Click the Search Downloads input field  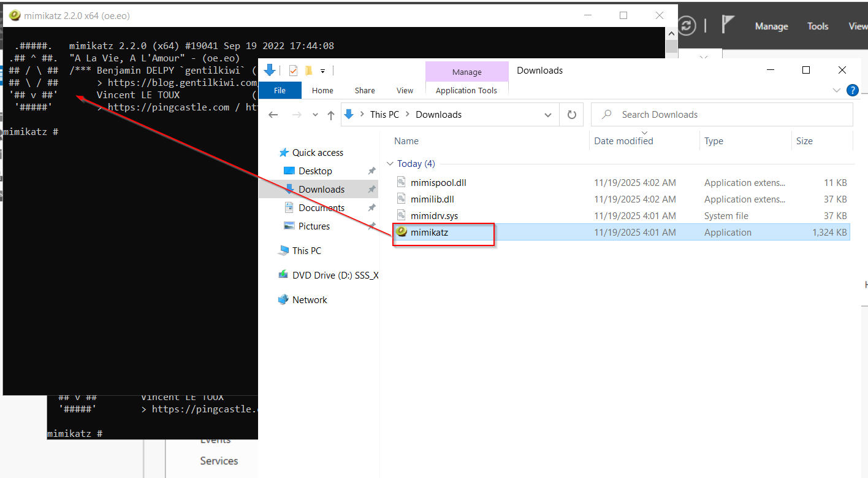click(721, 115)
